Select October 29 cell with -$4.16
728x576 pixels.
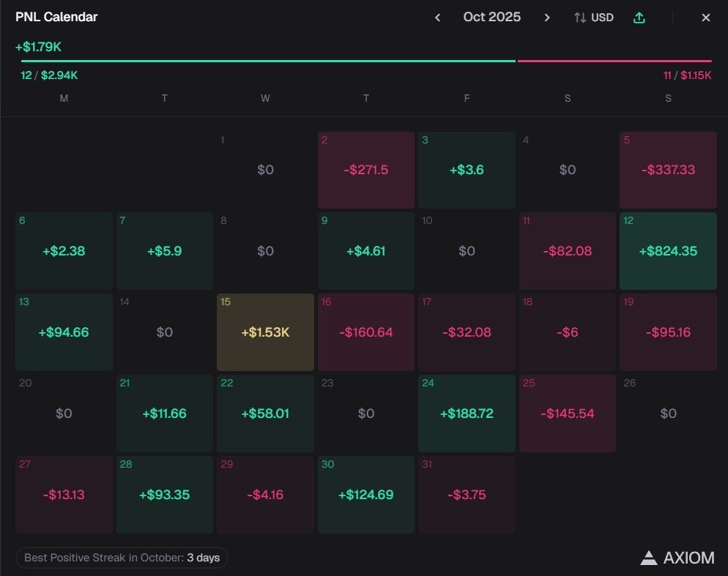266,495
